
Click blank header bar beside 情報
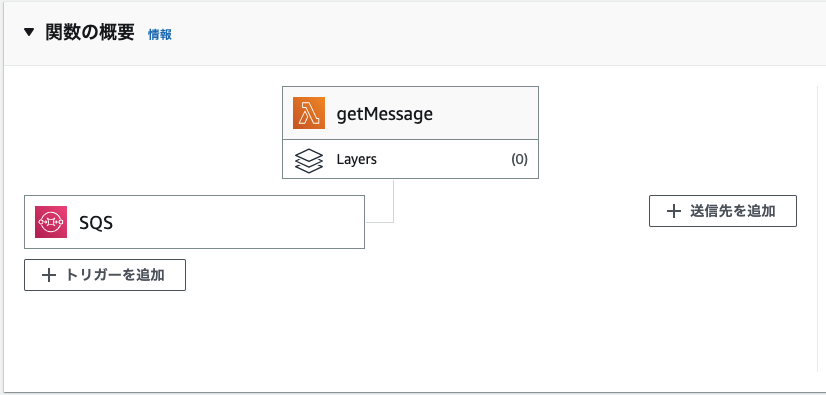[x=474, y=34]
